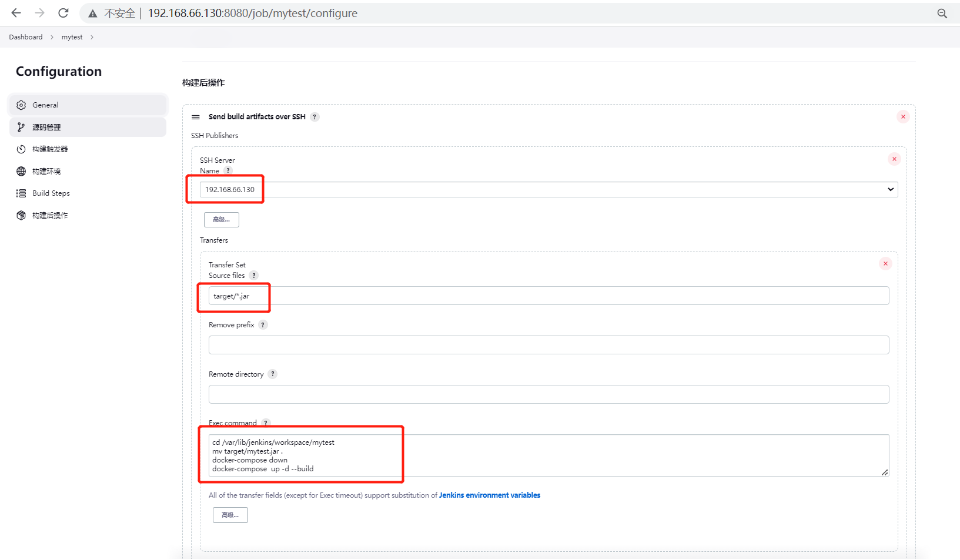
Task: Navigate to Dashboard via breadcrumb
Action: click(x=25, y=36)
